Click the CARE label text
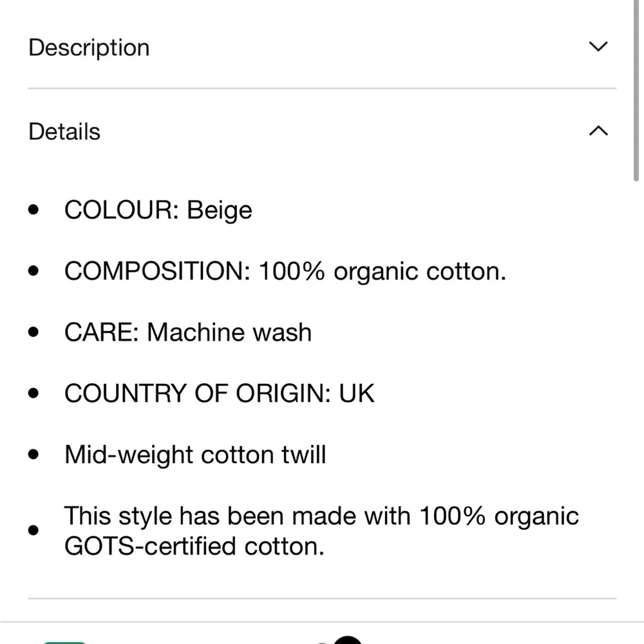The height and width of the screenshot is (644, 644). click(x=101, y=333)
